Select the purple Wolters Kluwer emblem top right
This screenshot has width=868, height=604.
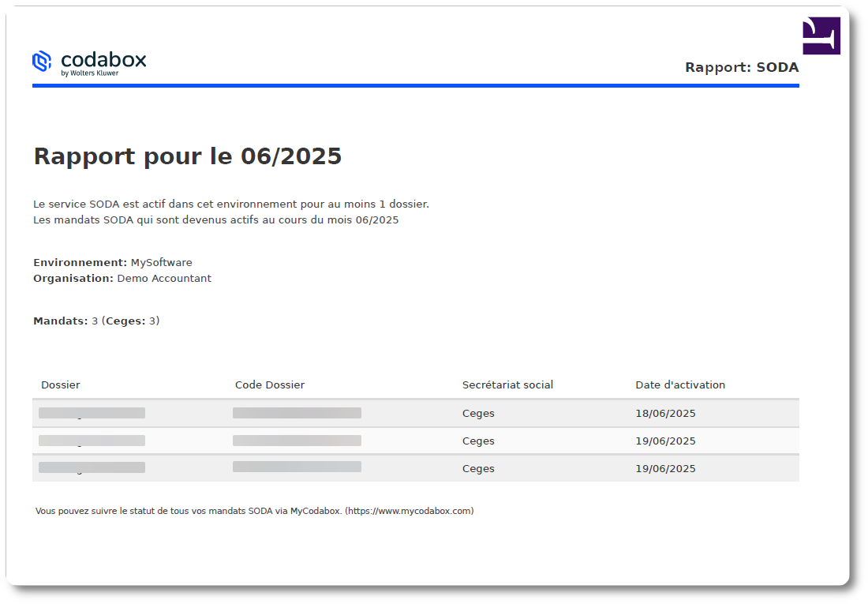point(821,35)
